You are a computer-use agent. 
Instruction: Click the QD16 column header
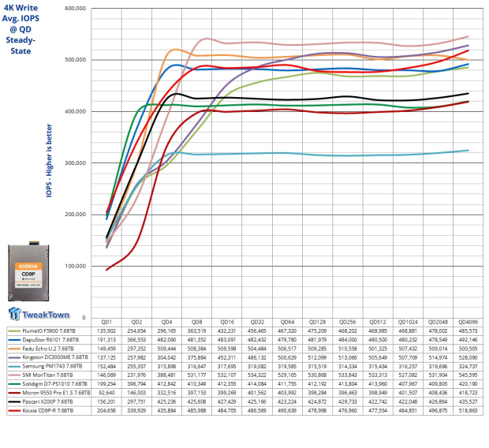(226, 323)
